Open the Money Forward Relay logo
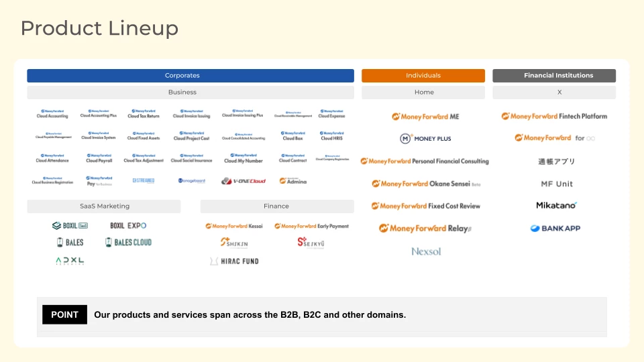The image size is (644, 362). click(x=425, y=228)
